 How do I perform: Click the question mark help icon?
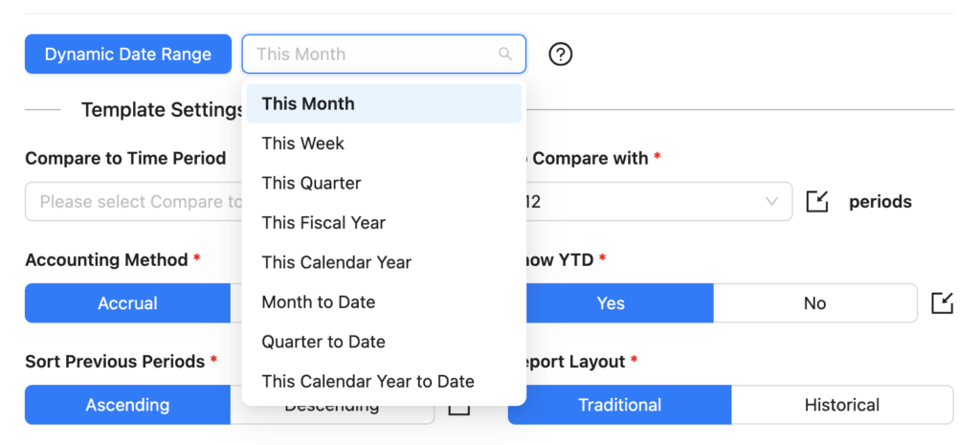561,55
